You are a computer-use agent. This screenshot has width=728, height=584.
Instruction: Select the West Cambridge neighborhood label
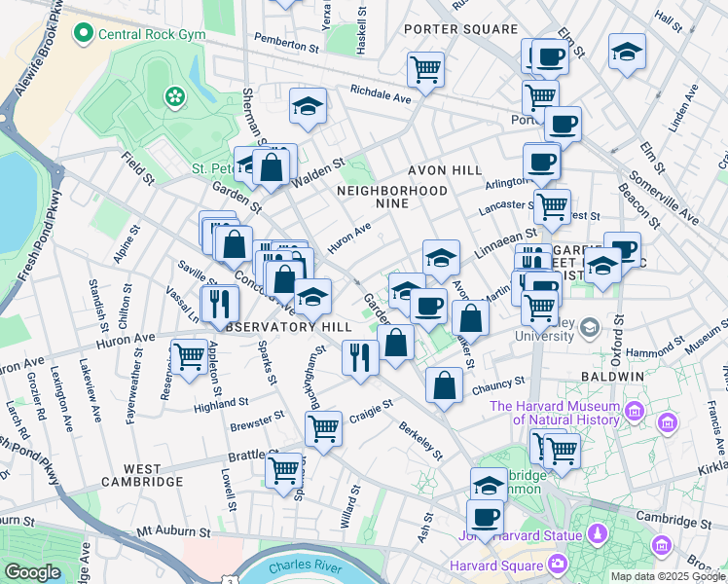pyautogui.click(x=142, y=475)
